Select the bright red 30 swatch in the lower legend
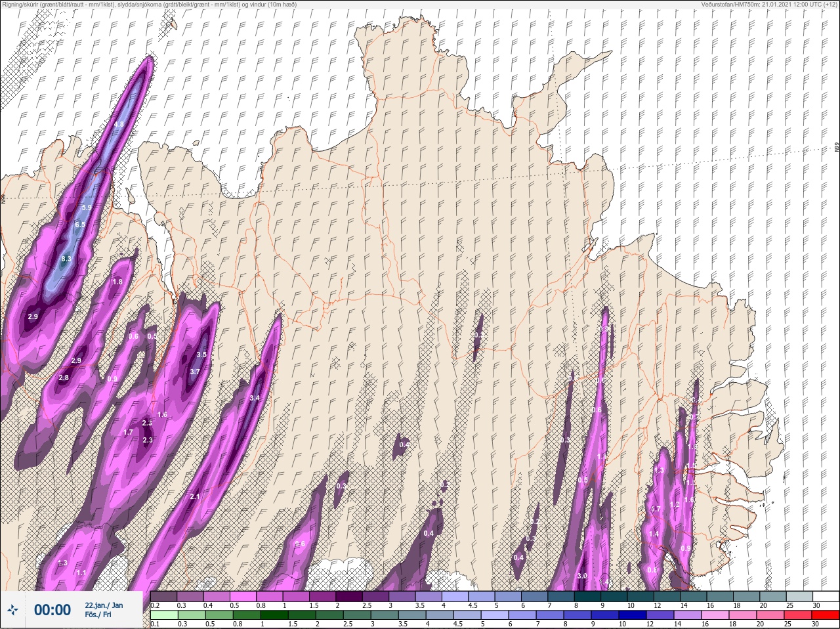The height and width of the screenshot is (629, 840). coord(826,615)
